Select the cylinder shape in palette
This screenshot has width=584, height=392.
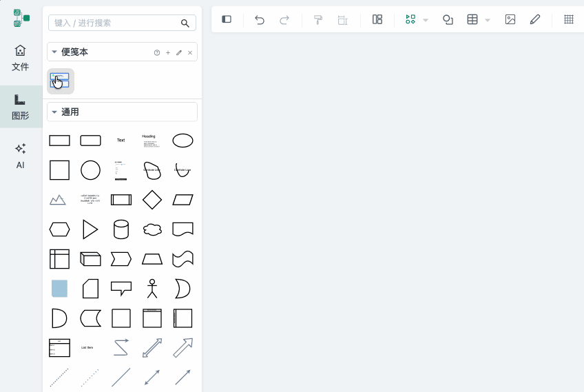click(121, 229)
